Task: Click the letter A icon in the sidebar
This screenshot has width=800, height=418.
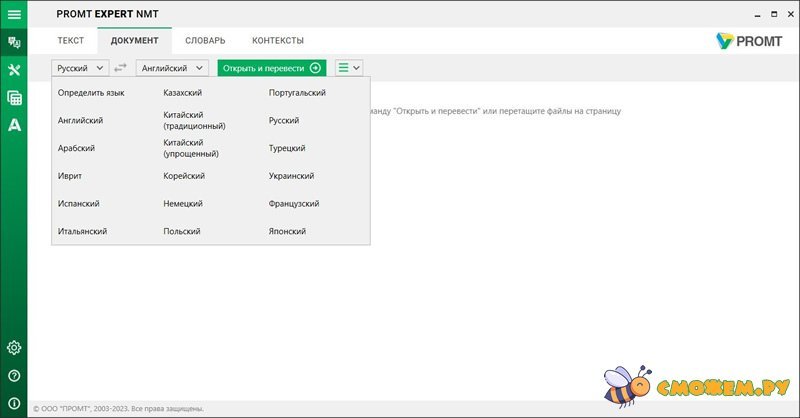Action: [14, 125]
